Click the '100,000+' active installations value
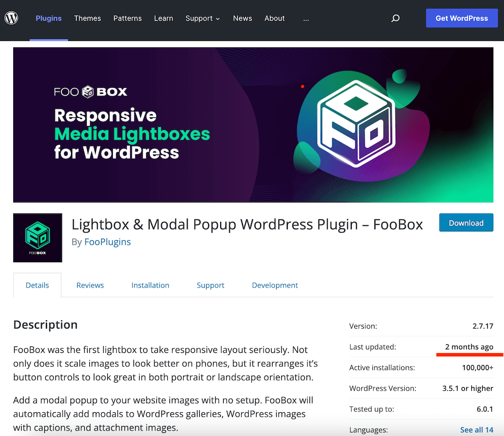The width and height of the screenshot is (504, 436). point(478,368)
